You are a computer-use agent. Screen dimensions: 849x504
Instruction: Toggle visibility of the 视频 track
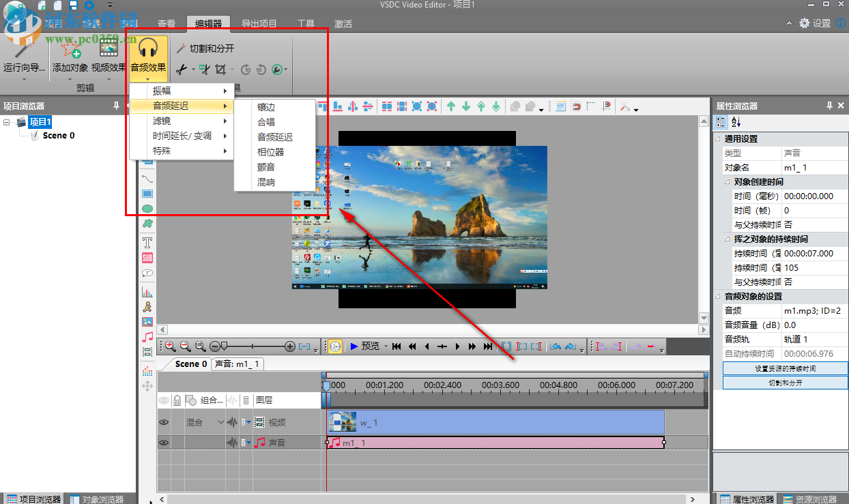[x=164, y=422]
